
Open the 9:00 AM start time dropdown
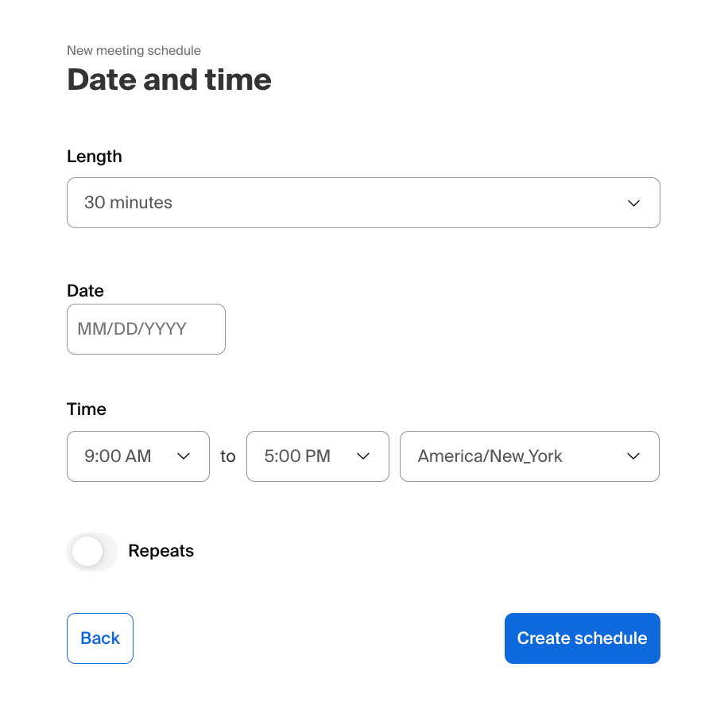138,456
